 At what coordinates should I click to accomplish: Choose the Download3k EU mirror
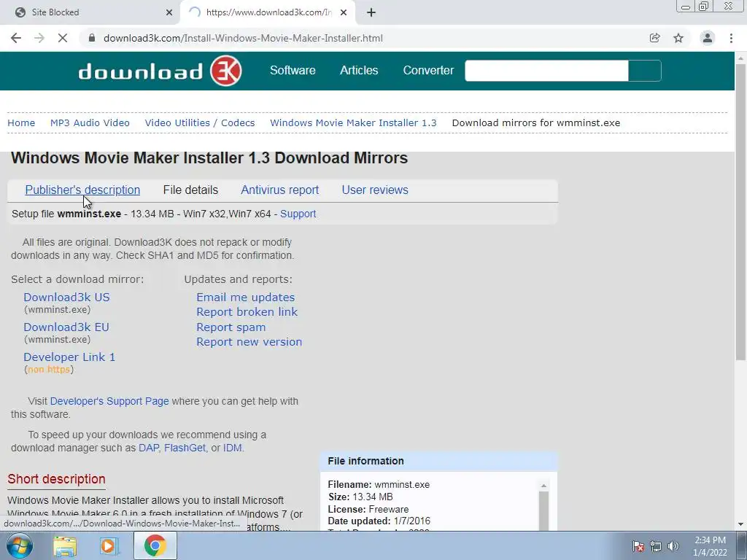click(66, 327)
